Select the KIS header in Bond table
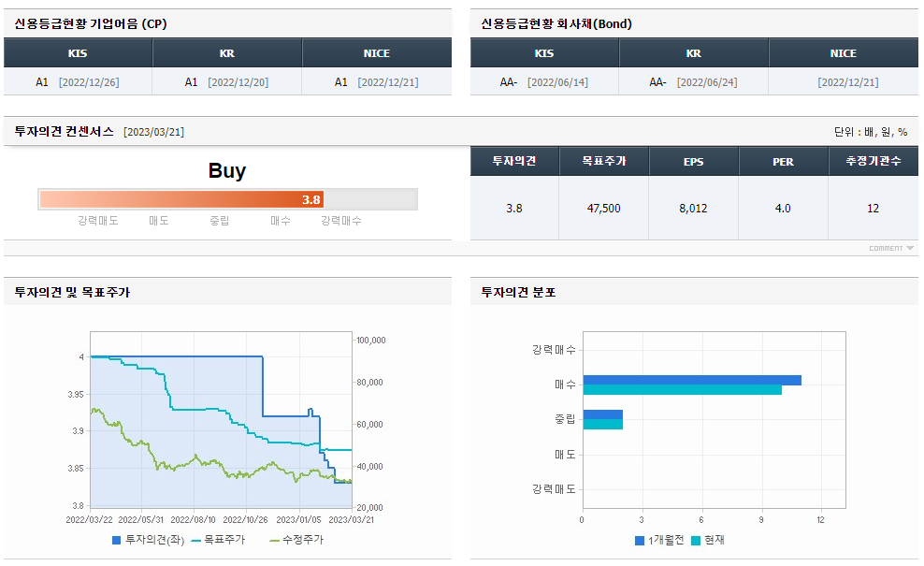 pyautogui.click(x=544, y=53)
